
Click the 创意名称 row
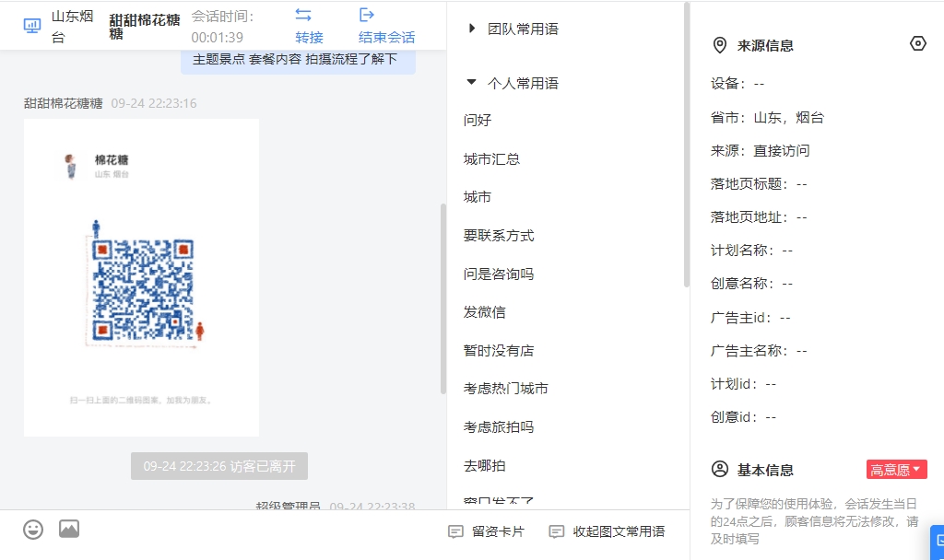751,284
